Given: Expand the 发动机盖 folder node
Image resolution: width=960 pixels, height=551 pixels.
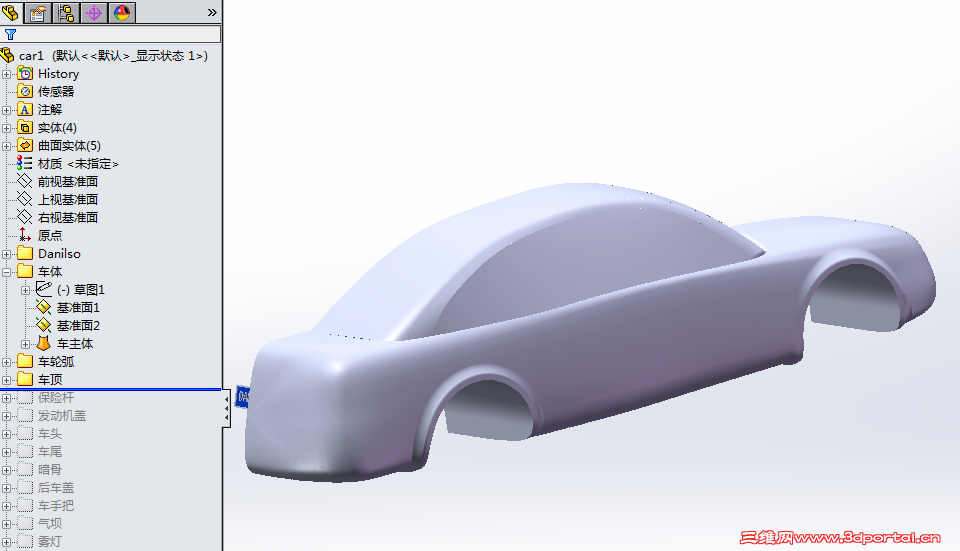Looking at the screenshot, I should click(x=6, y=416).
